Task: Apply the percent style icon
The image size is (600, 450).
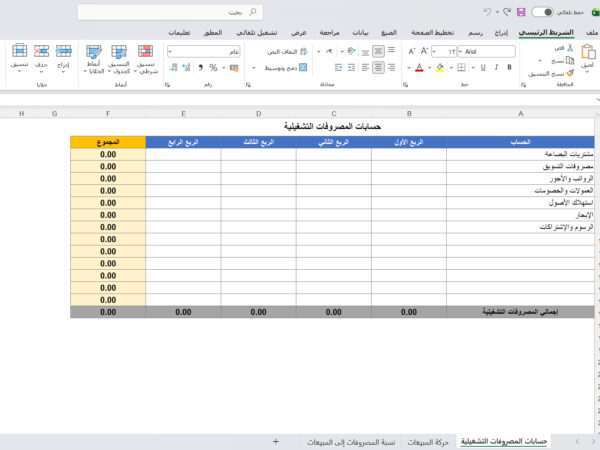Action: pos(213,68)
